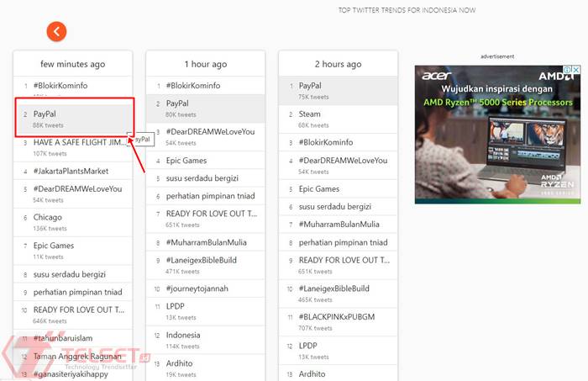Image resolution: width=588 pixels, height=381 pixels.
Task: Open #tahunbaruislam trend
Action: point(73,338)
